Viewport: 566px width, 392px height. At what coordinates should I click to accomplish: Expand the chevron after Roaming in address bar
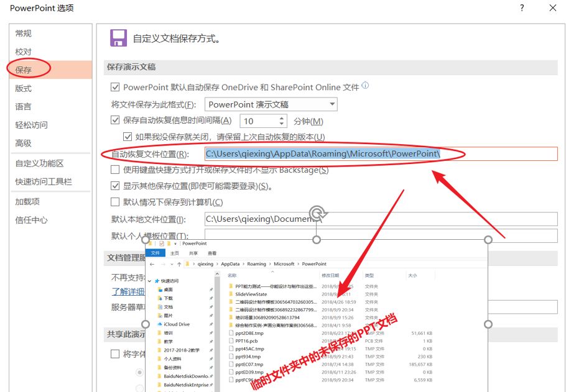click(x=270, y=264)
